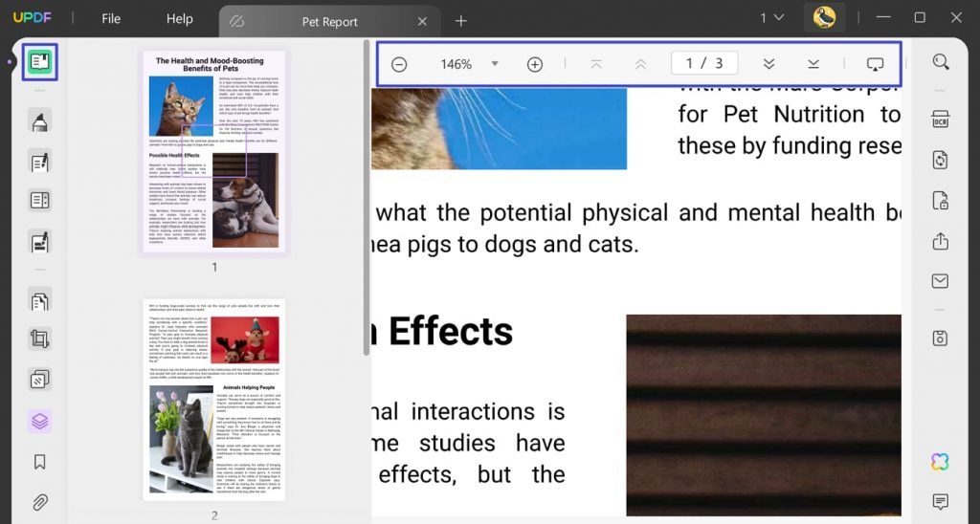Open the Edit PDF tool
The width and height of the screenshot is (980, 524).
[x=39, y=163]
